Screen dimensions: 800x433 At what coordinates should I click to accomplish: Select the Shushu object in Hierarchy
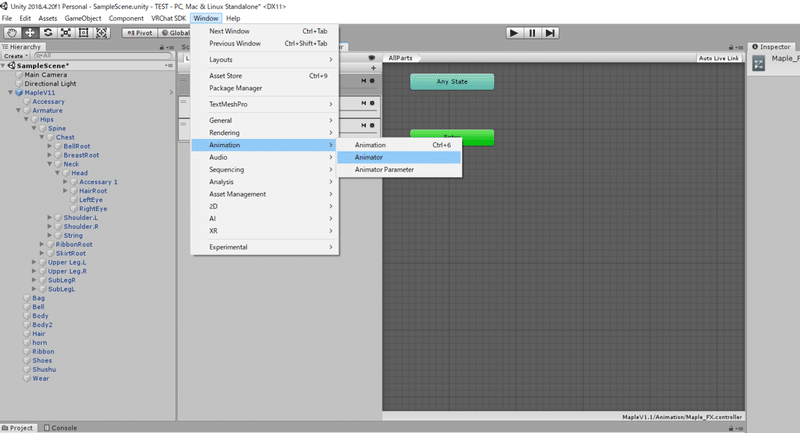[x=44, y=369]
